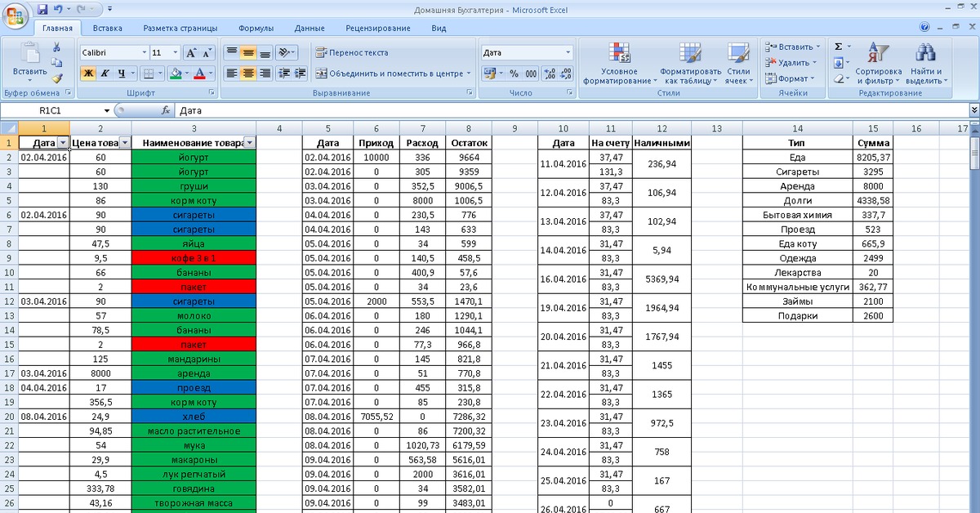The image size is (980, 513).
Task: Open the Calibri font name dropdown
Action: click(144, 52)
